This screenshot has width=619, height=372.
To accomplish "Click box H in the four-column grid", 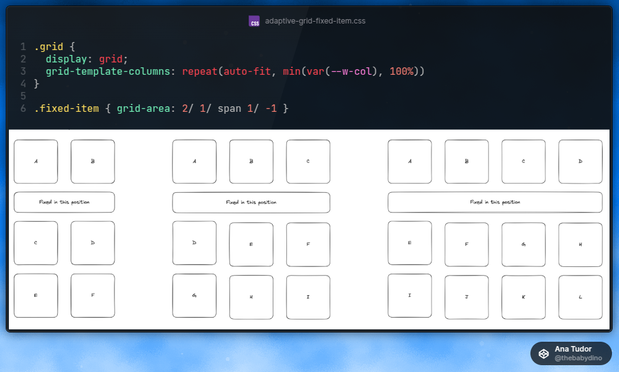I will 580,244.
